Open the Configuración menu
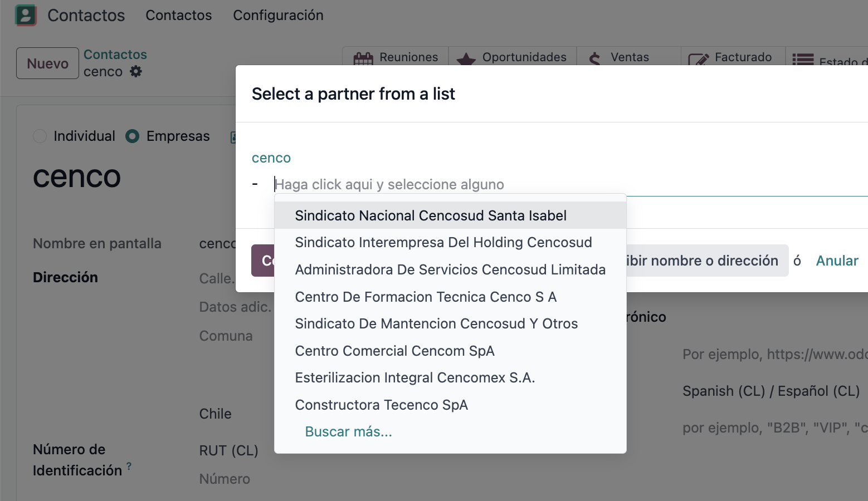Image resolution: width=868 pixels, height=501 pixels. pyautogui.click(x=278, y=15)
